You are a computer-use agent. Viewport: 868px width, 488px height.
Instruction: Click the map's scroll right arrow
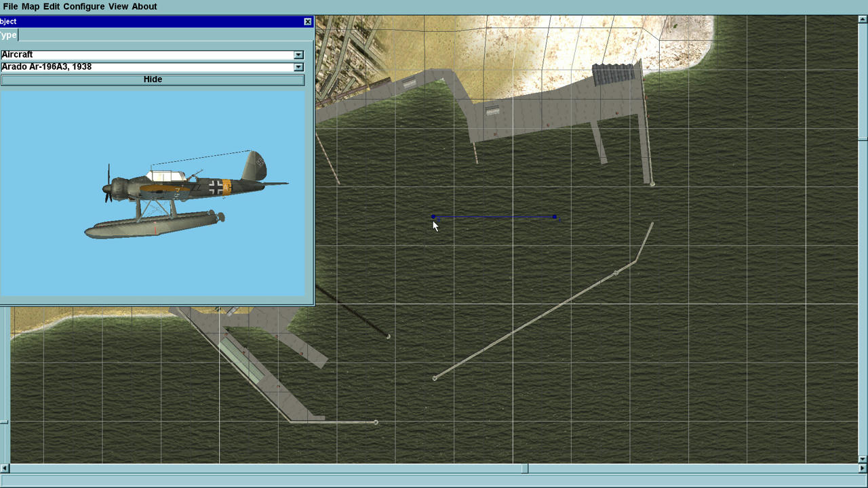863,468
